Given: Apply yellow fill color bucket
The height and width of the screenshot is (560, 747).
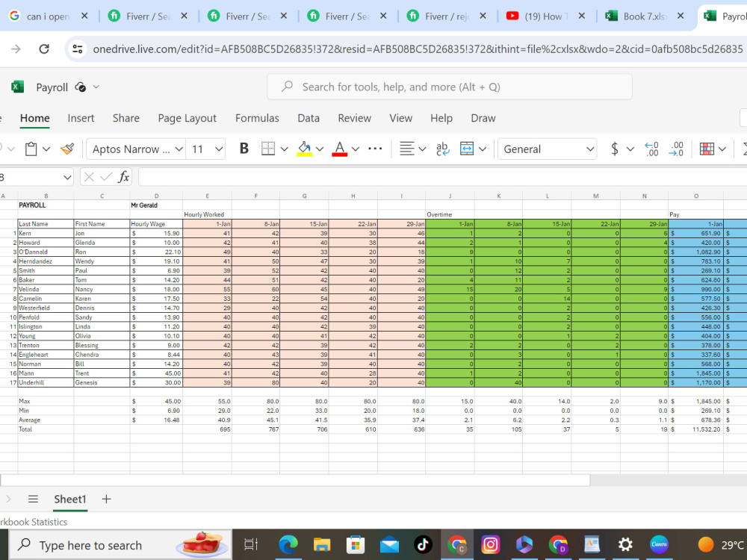Looking at the screenshot, I should click(x=305, y=149).
